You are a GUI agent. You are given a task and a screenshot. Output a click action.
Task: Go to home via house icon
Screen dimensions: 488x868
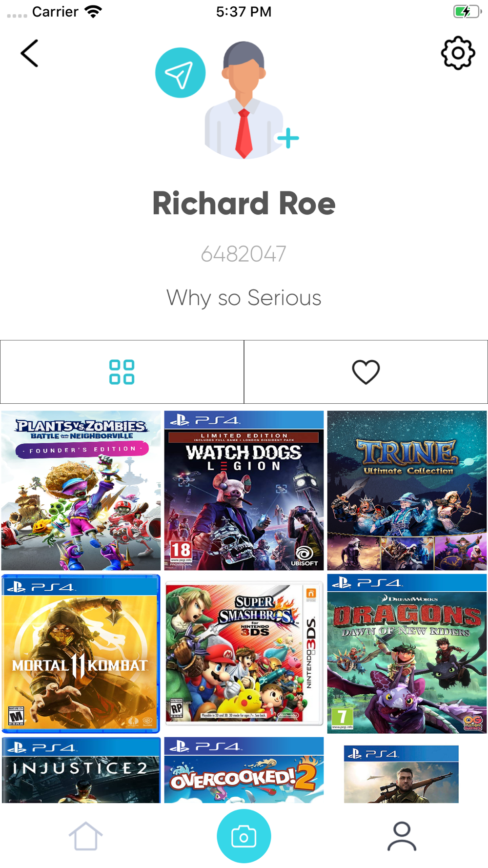pyautogui.click(x=85, y=836)
